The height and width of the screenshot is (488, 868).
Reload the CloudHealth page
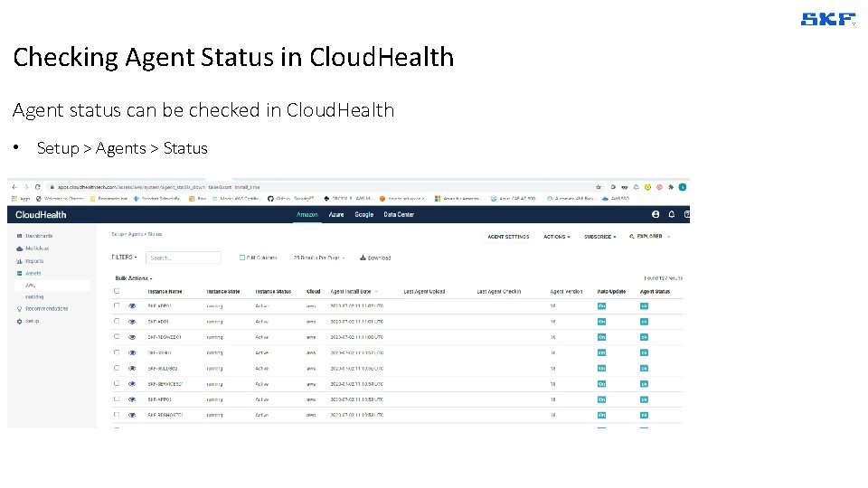tap(38, 187)
